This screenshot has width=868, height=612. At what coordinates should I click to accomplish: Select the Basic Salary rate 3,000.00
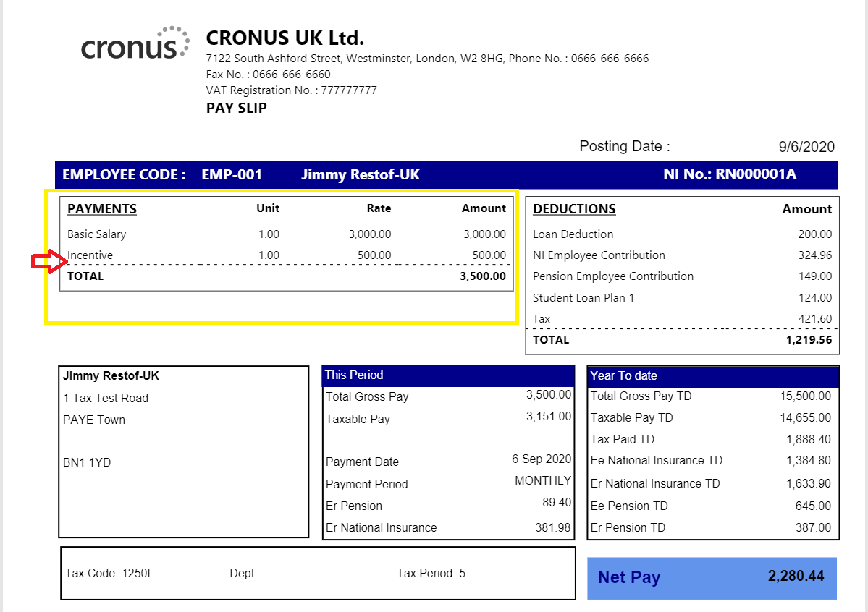370,234
